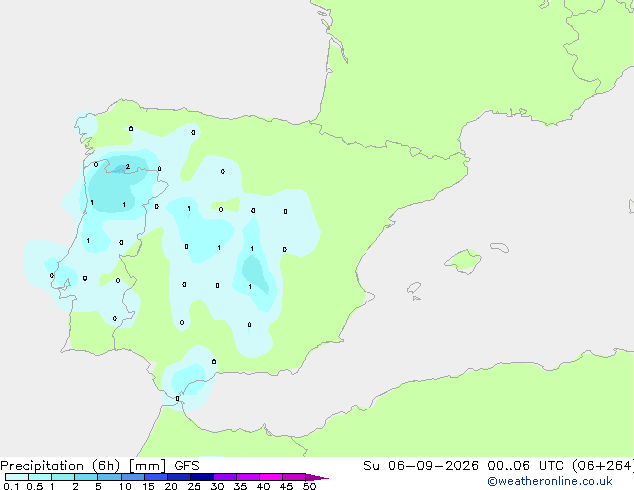Click the 2–5 mm legend swatch
This screenshot has width=634, height=490.
point(86,477)
